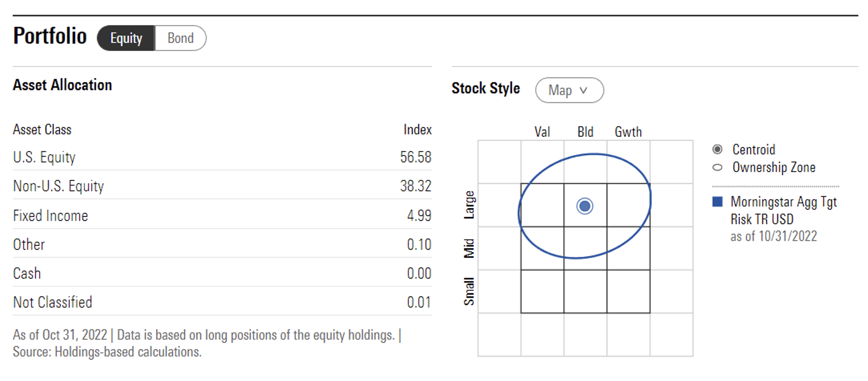Open the Stock Style Map dropdown
This screenshot has height=381, width=868.
569,90
